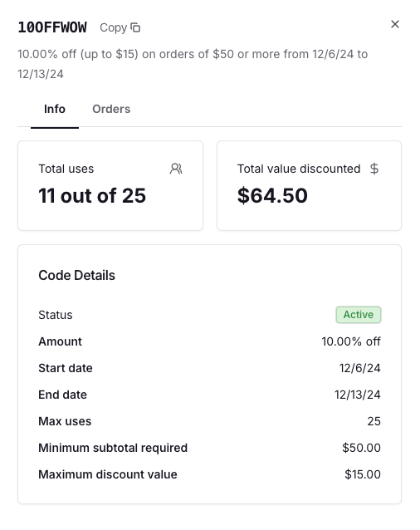This screenshot has width=420, height=530.
Task: Click the Total uses card
Action: [x=110, y=185]
